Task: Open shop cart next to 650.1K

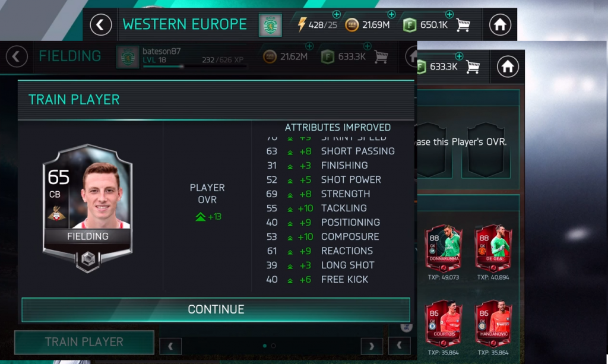Action: tap(463, 25)
